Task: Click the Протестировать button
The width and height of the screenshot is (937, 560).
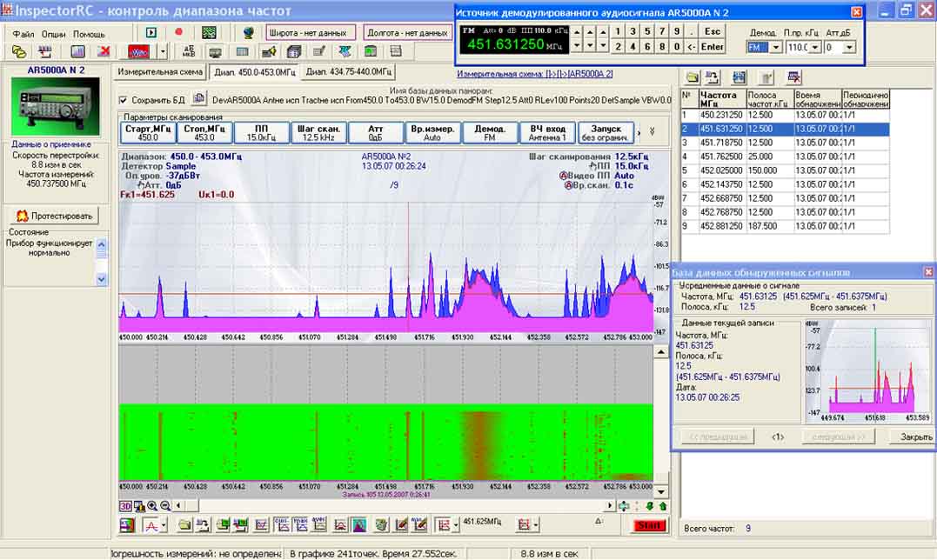Action: tap(55, 216)
